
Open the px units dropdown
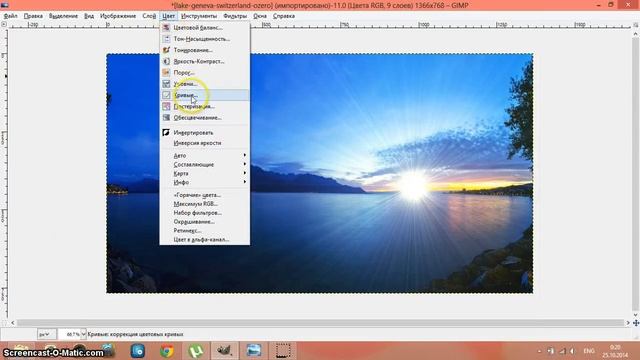coord(47,334)
